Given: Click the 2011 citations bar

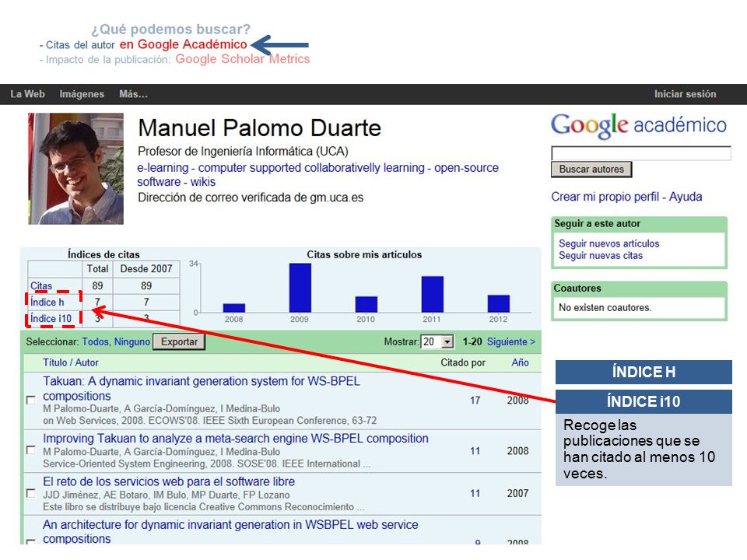Looking at the screenshot, I should [x=432, y=294].
